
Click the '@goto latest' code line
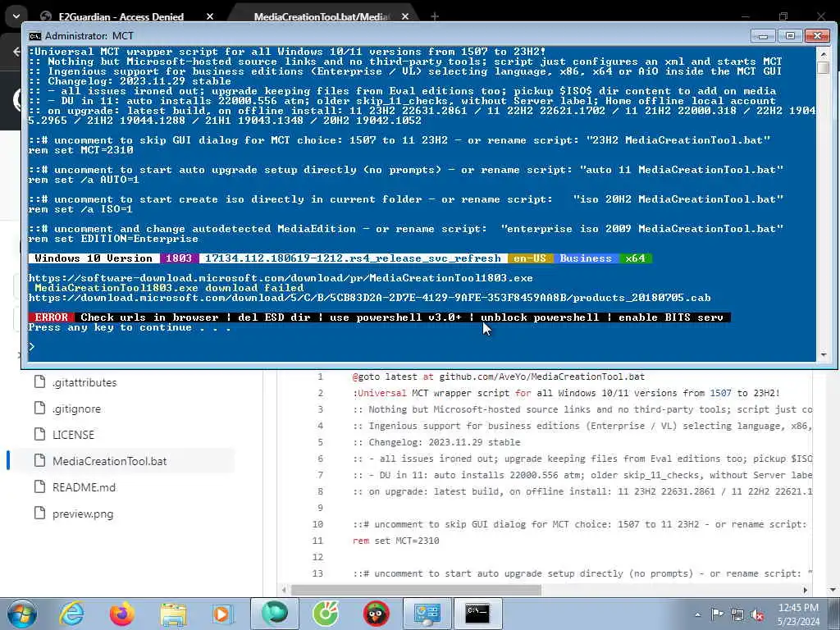click(x=499, y=377)
